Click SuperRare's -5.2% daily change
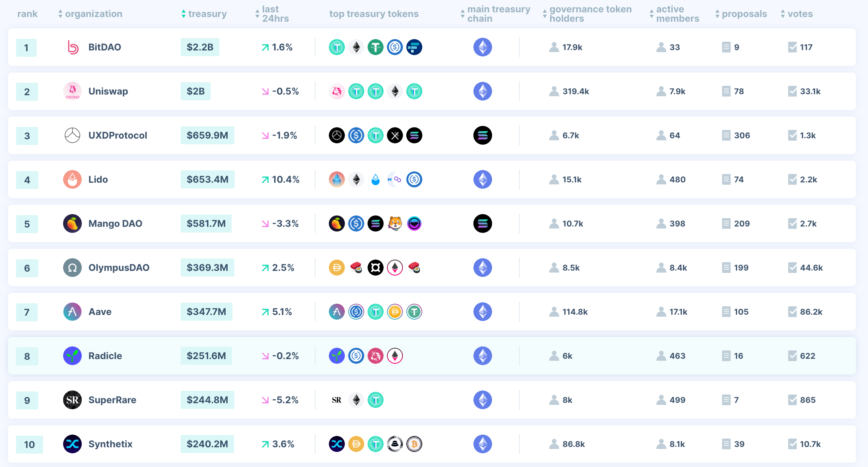Image resolution: width=868 pixels, height=467 pixels. (x=280, y=400)
